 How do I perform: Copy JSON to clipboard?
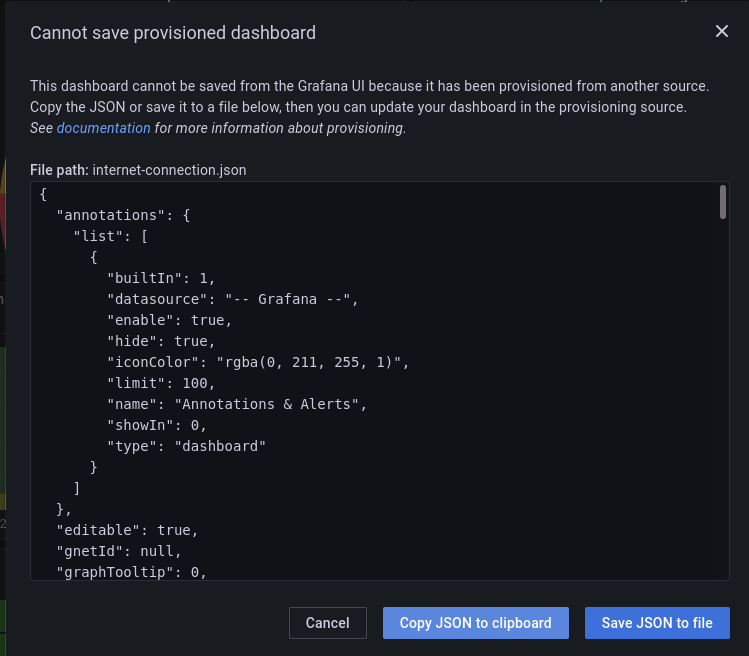(x=476, y=623)
